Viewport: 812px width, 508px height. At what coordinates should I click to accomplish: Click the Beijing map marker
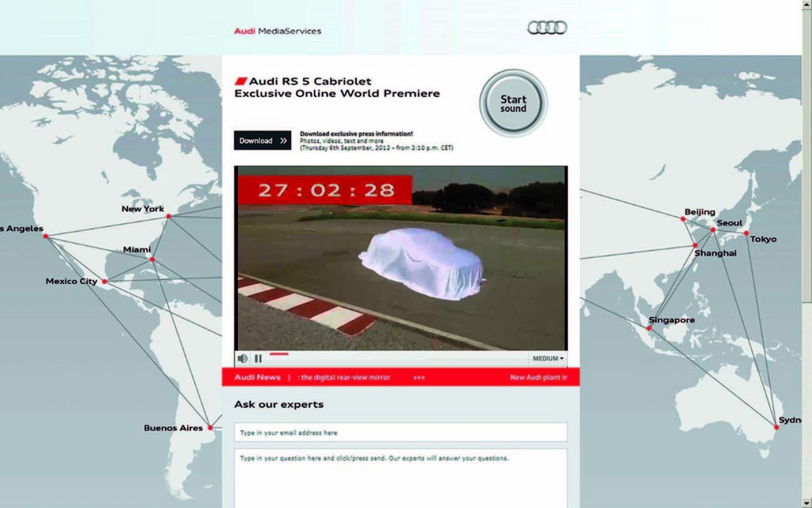pos(683,219)
